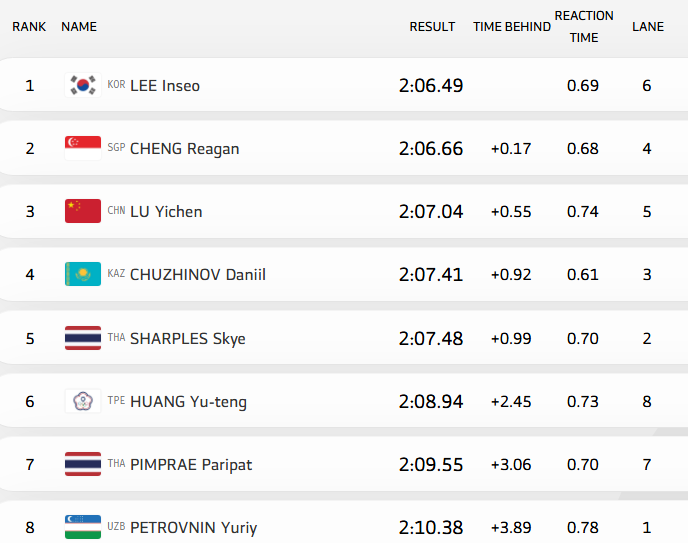The width and height of the screenshot is (688, 543).
Task: Click the NAME column header
Action: coord(79,27)
